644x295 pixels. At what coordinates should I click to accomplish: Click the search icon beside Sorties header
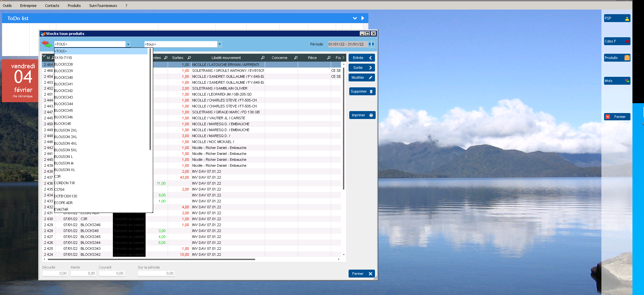click(189, 58)
